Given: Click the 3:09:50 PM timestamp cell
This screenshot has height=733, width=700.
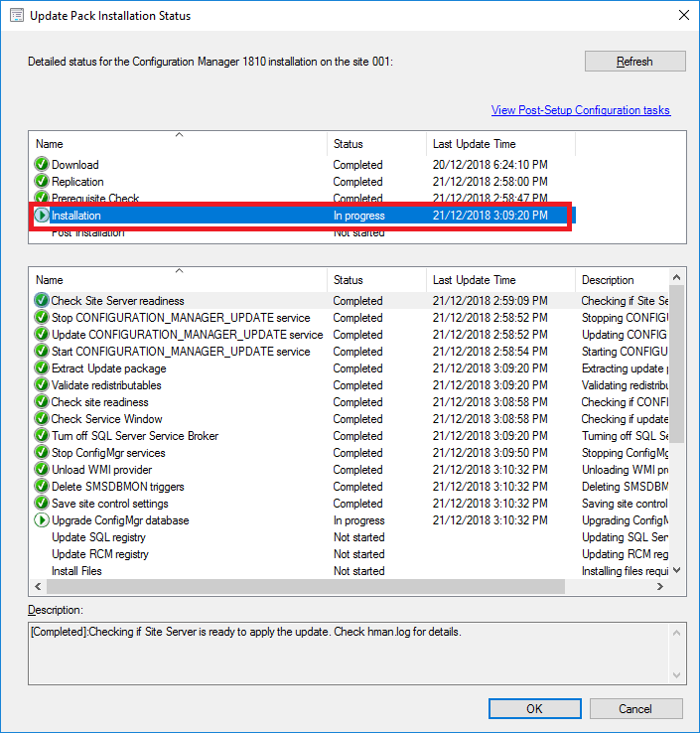Looking at the screenshot, I should (x=490, y=453).
